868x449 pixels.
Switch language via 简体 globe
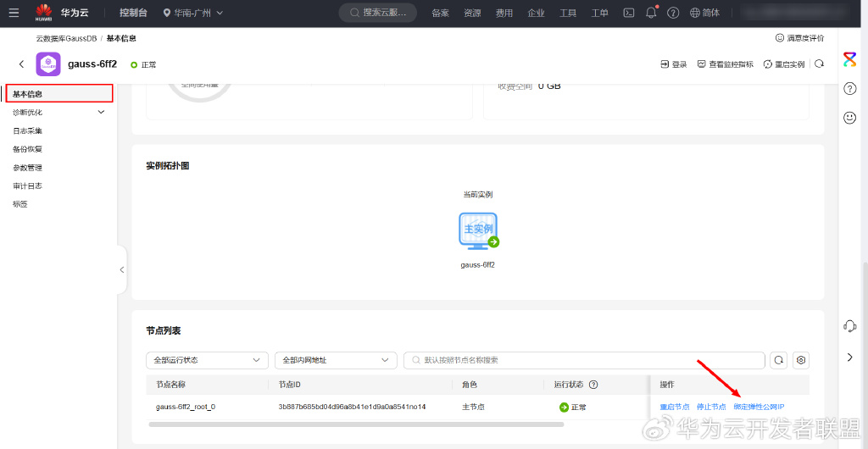pos(705,14)
